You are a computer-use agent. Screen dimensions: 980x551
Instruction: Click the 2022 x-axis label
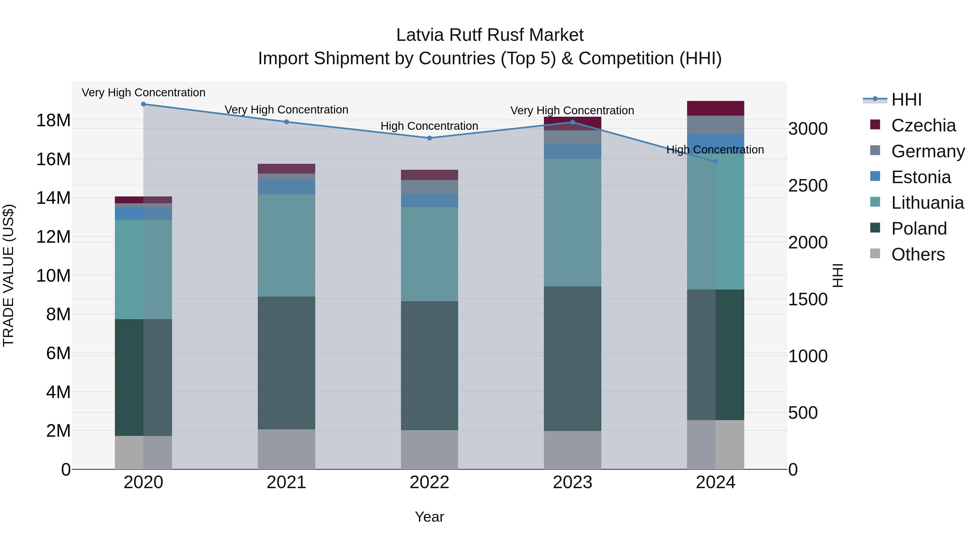click(430, 482)
